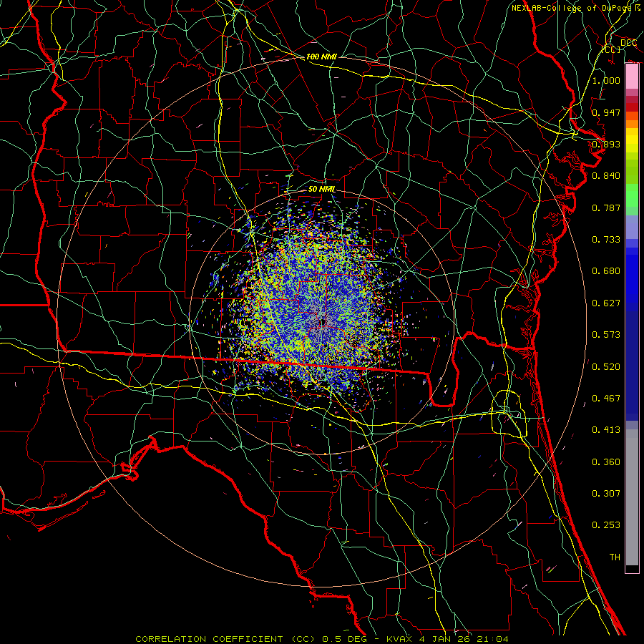This screenshot has height=644, width=644.
Task: Click the 0.520 scale value
Action: pos(606,367)
